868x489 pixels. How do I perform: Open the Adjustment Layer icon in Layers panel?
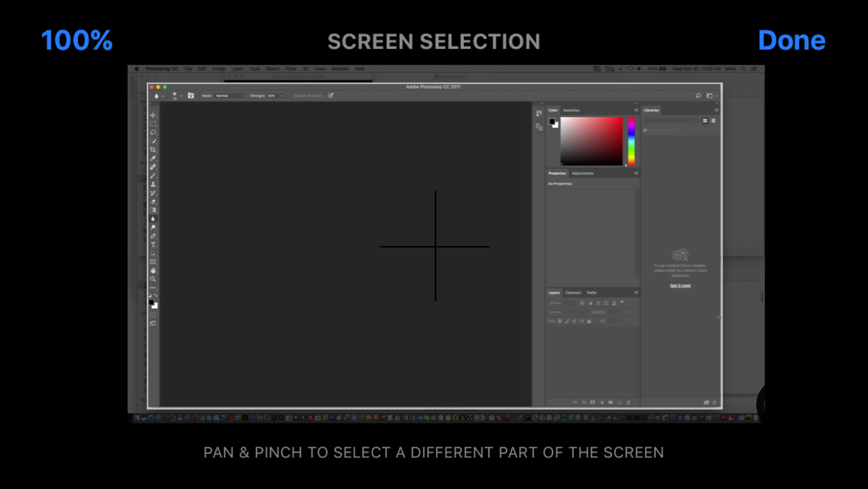coord(602,402)
